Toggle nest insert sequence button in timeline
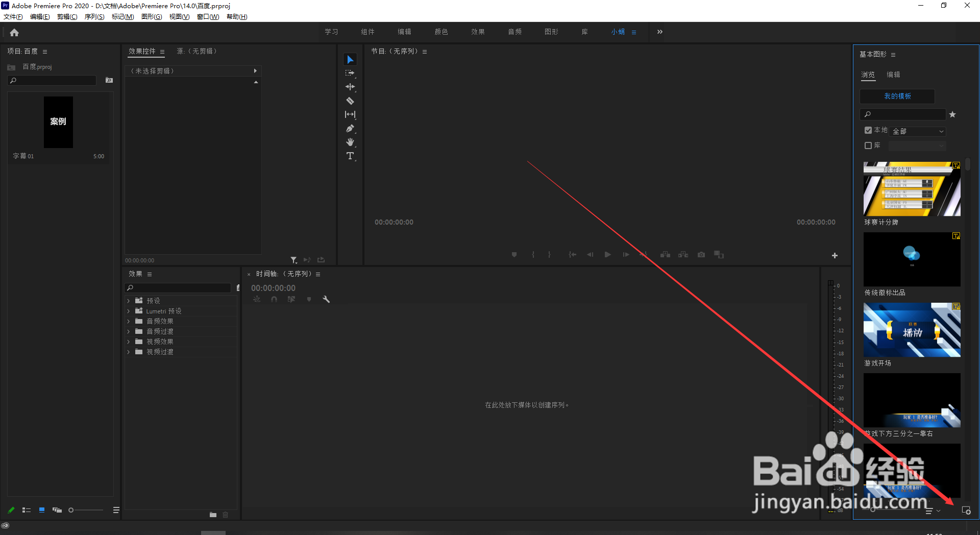Screen dimensions: 980x535 pos(257,299)
